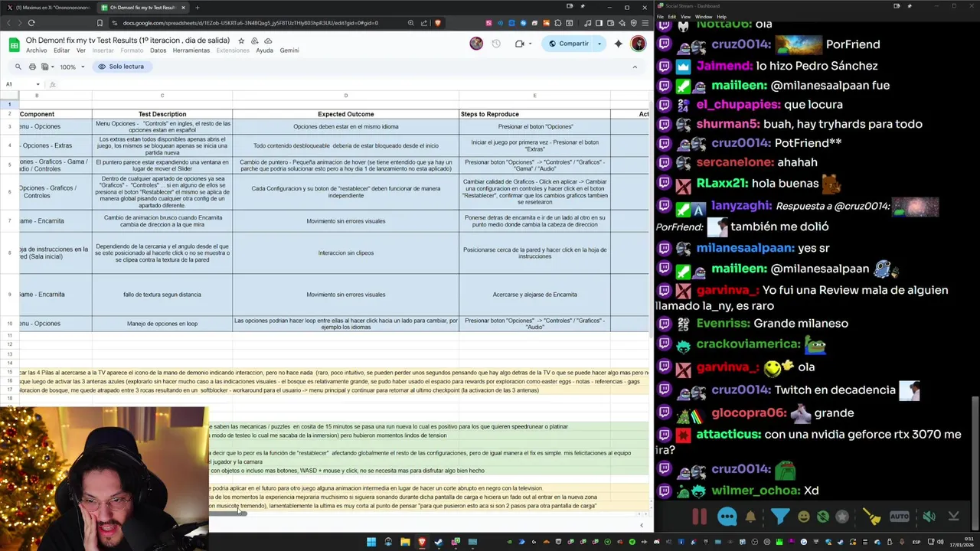Open the Help menu in Social Stream
Screen dimensions: 980x551
pos(721,16)
